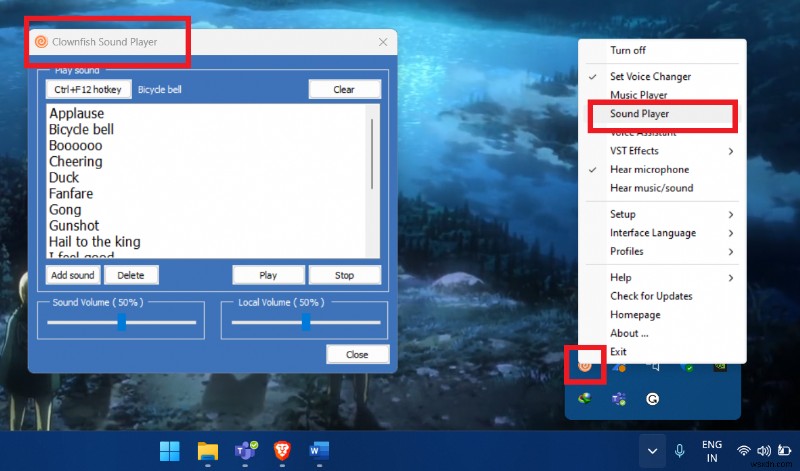Click the Sound Volume slider handle

coord(121,322)
